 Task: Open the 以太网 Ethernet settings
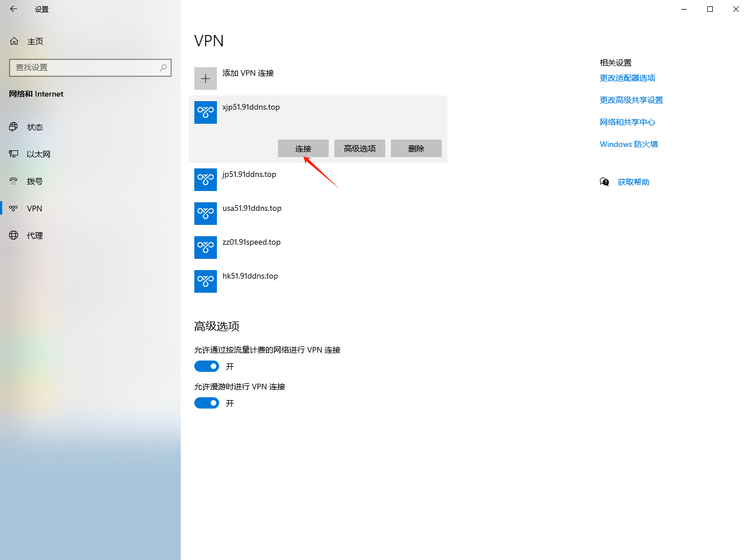[x=38, y=154]
